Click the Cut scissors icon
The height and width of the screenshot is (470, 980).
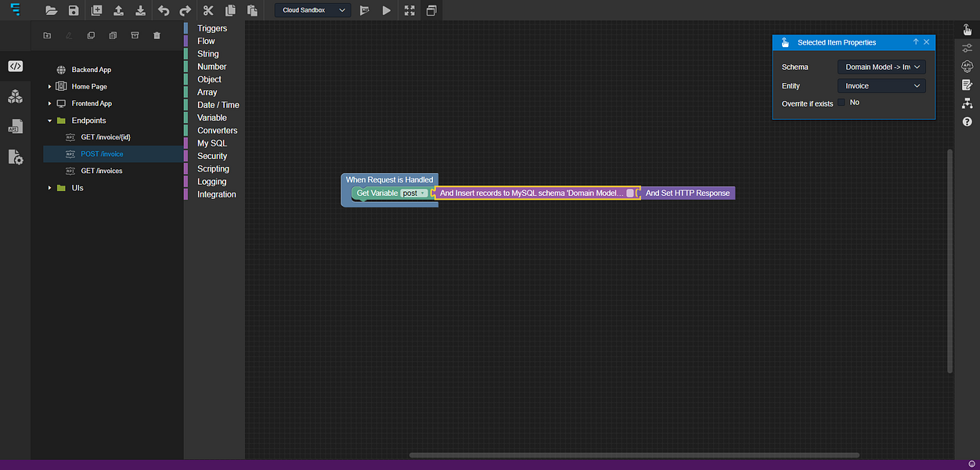208,11
